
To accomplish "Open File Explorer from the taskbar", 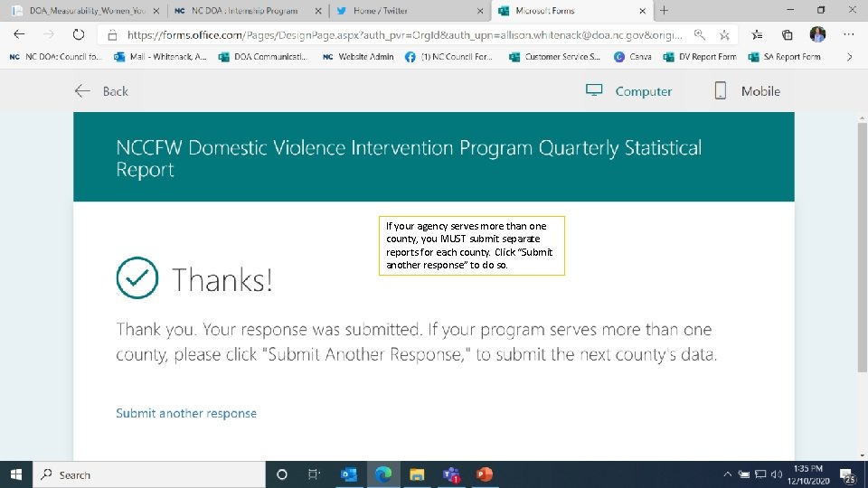I will tap(417, 474).
